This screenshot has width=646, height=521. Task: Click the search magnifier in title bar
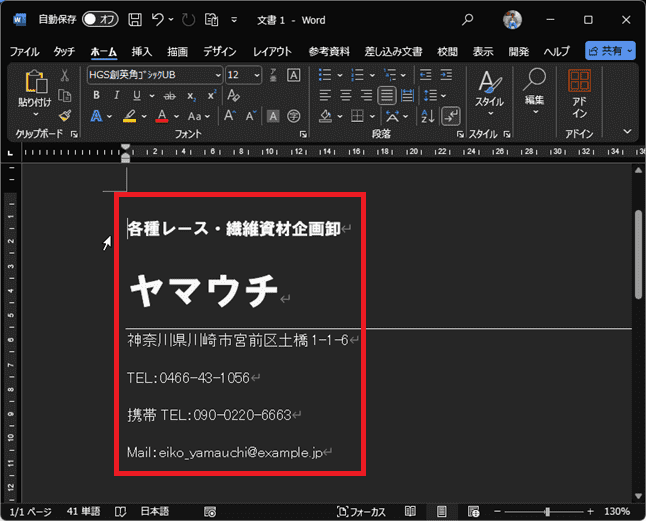click(468, 19)
